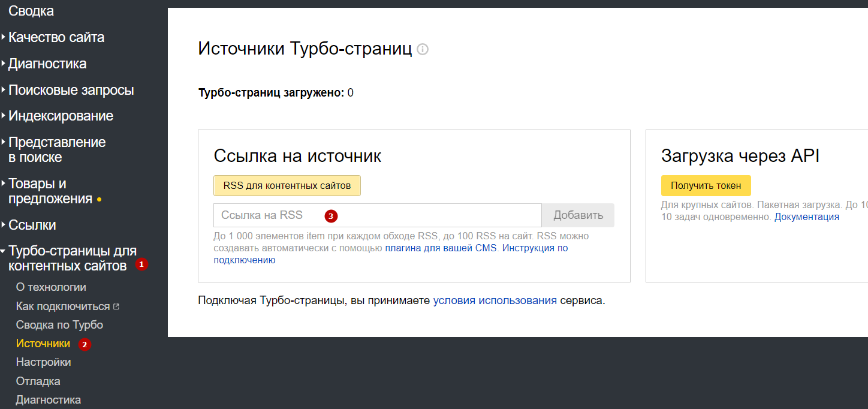This screenshot has width=868, height=409.
Task: Click the external link icon beside Как подключиться
Action: point(116,306)
